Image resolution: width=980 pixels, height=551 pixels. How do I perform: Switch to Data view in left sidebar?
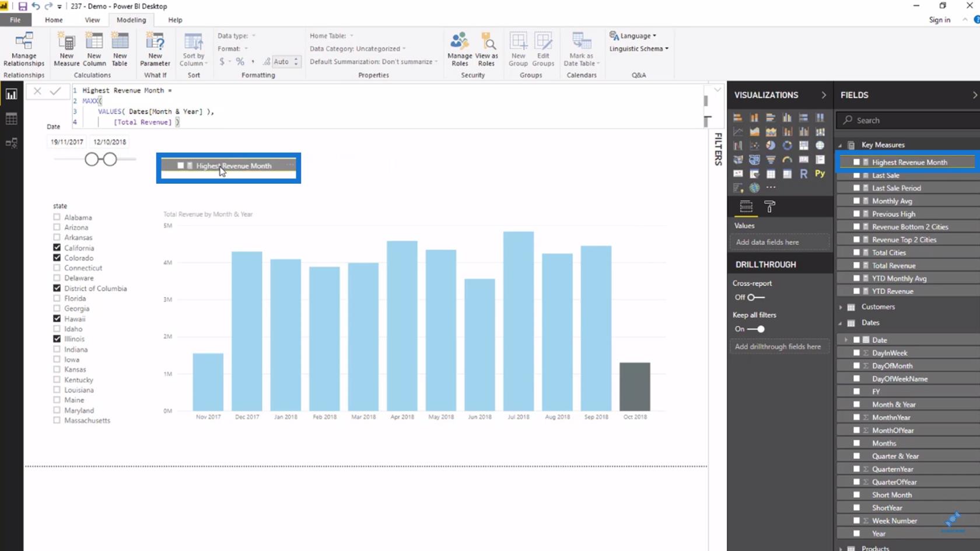(x=11, y=119)
